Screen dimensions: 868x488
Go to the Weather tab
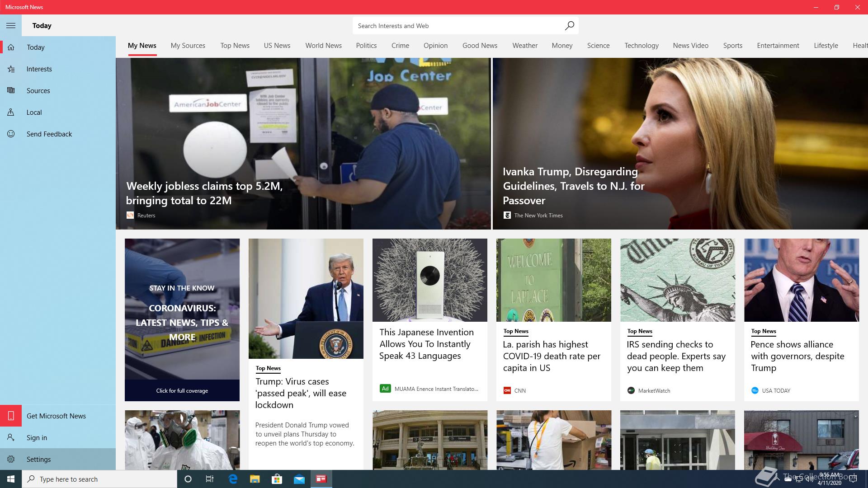pos(525,46)
